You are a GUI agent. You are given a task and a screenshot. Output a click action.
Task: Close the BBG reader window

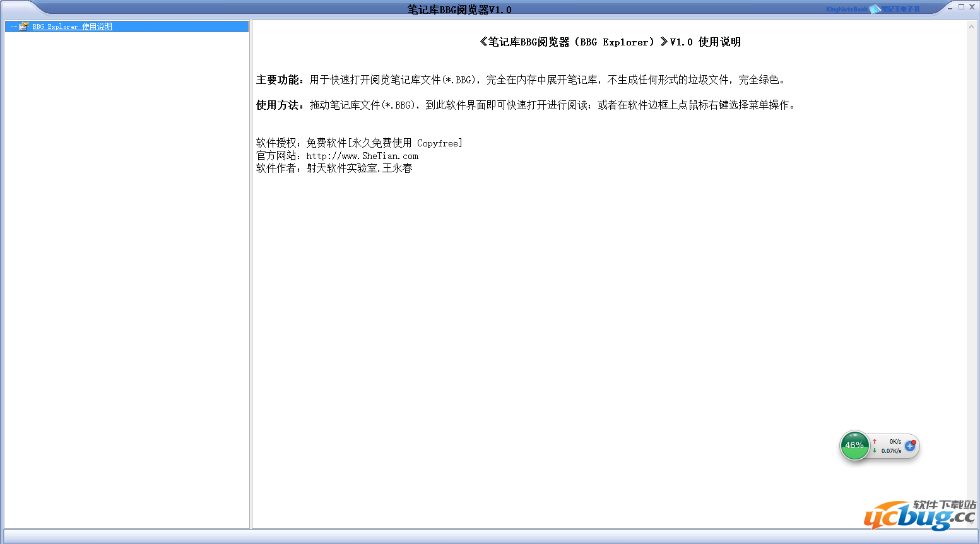coord(972,7)
